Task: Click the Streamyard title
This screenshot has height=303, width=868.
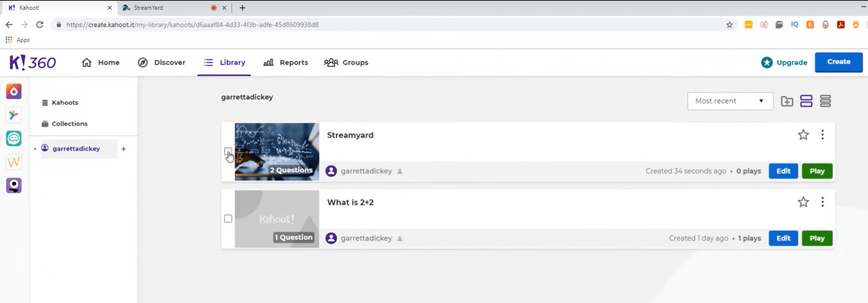Action: coord(350,135)
